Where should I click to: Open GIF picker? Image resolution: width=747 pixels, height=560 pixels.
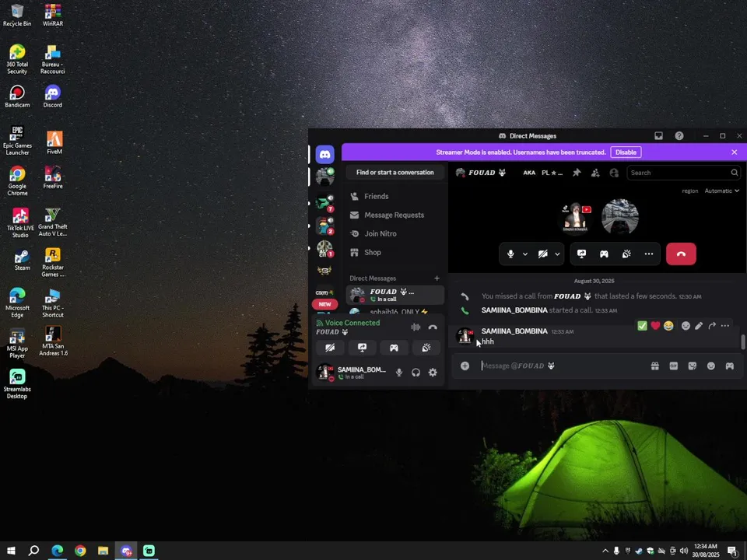click(x=674, y=366)
